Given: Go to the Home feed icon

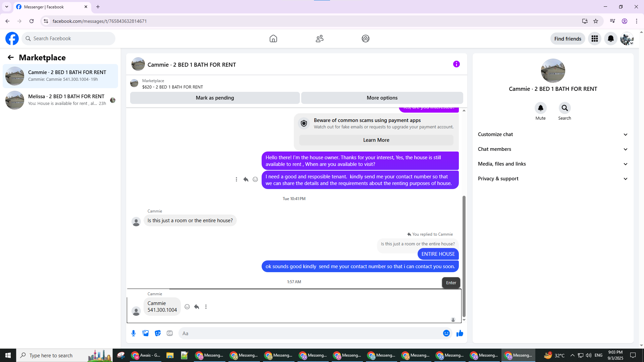Looking at the screenshot, I should click(x=273, y=39).
